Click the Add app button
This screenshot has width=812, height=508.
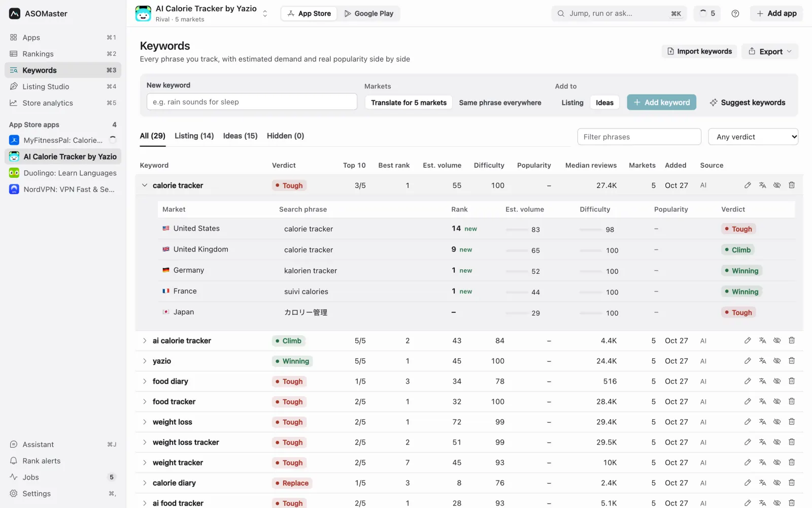click(x=776, y=14)
